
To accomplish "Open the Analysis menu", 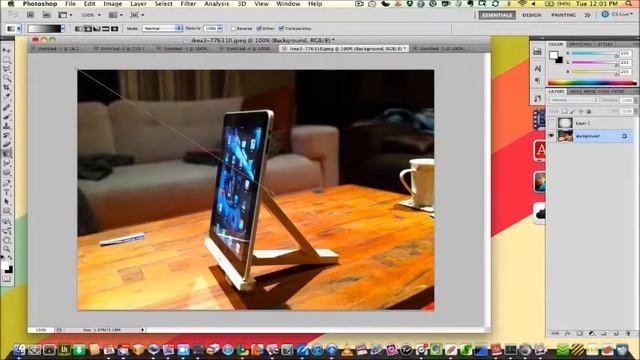I will [x=216, y=4].
